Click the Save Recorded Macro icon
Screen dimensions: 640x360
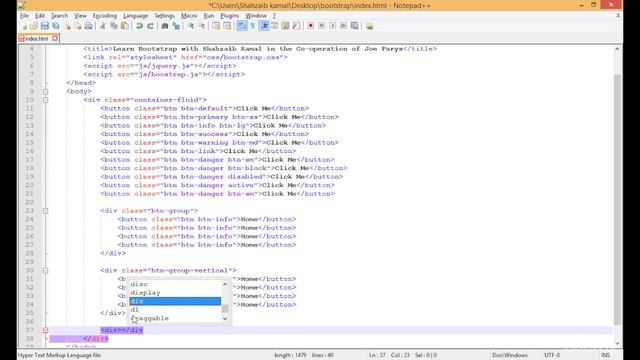tap(355, 26)
